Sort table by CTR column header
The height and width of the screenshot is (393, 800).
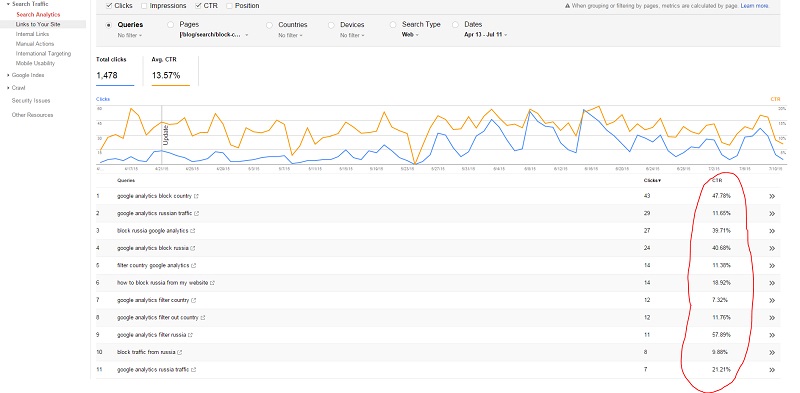tap(716, 180)
